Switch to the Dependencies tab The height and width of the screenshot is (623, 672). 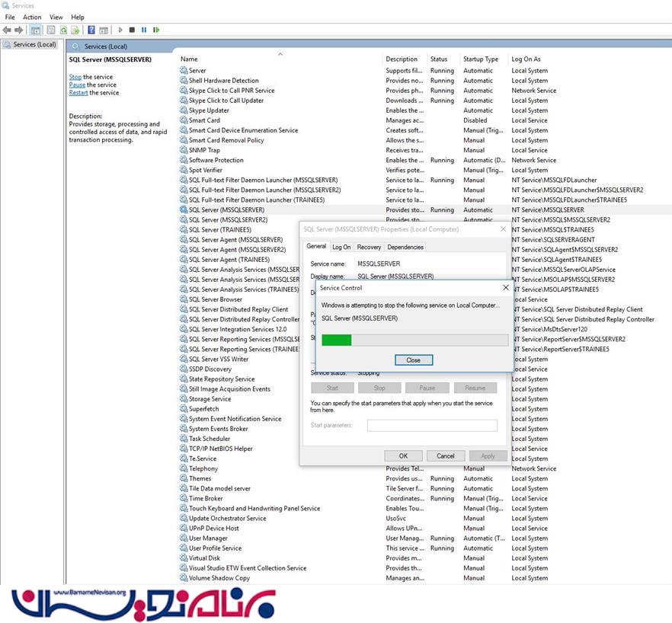[405, 247]
